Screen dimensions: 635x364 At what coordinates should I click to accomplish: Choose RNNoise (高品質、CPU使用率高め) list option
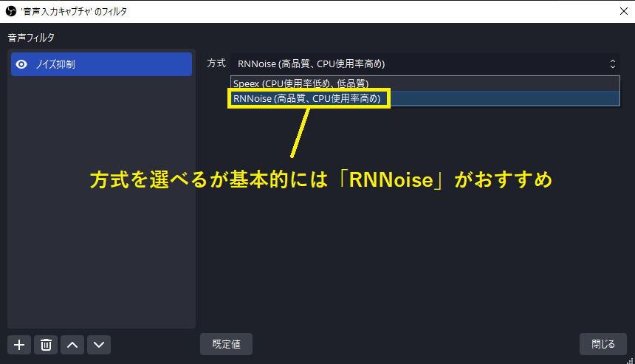pyautogui.click(x=425, y=98)
